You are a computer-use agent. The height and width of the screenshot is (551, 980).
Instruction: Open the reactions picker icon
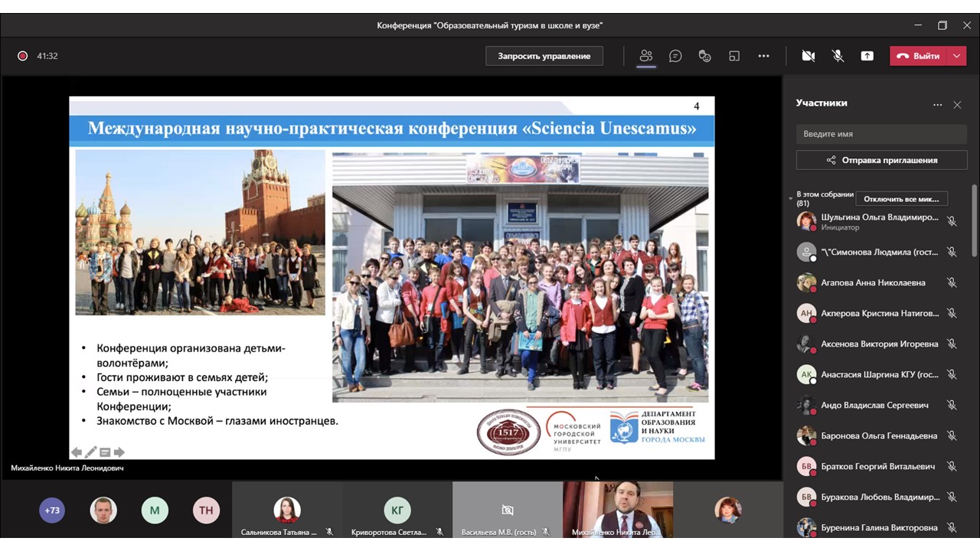tap(704, 55)
